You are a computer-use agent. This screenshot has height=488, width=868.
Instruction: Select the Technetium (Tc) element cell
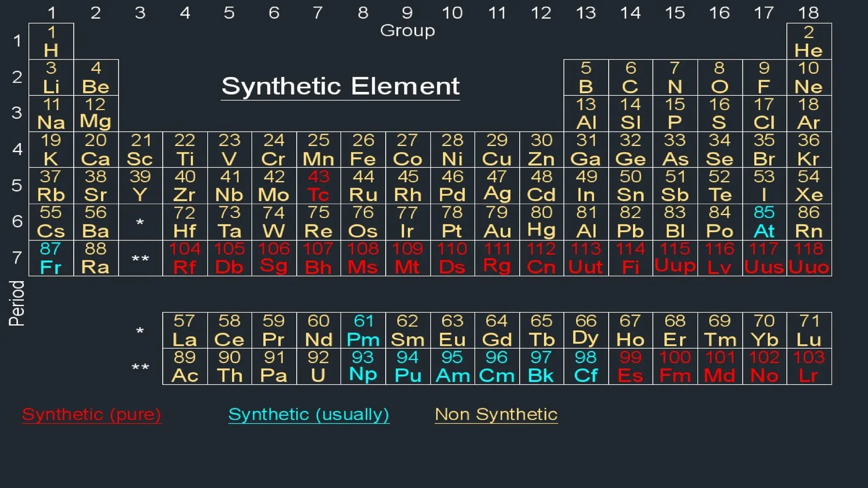tap(318, 186)
